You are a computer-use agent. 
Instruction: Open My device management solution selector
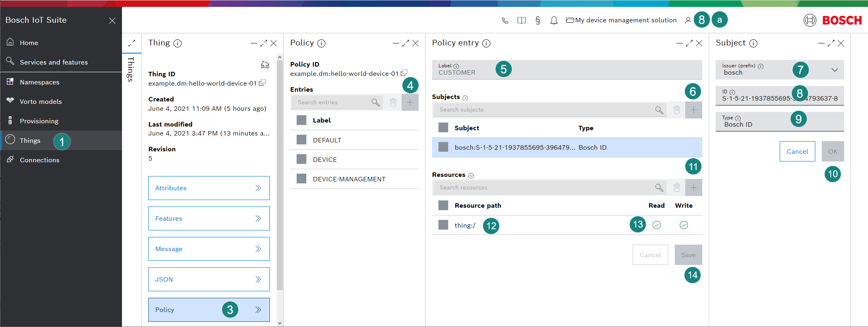tap(621, 20)
